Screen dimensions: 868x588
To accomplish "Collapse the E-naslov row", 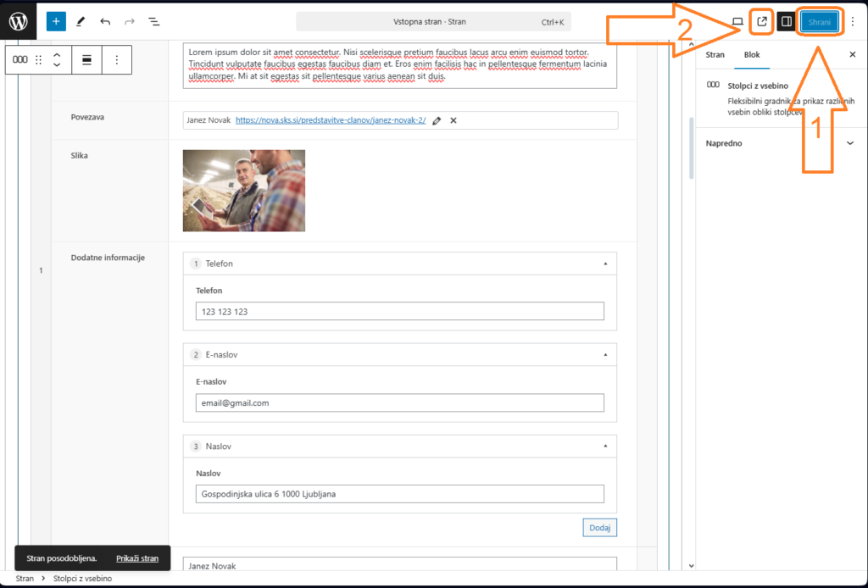I will click(x=604, y=355).
